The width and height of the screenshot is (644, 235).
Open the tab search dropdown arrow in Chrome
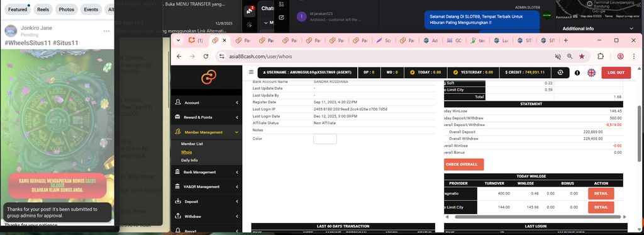[178, 40]
